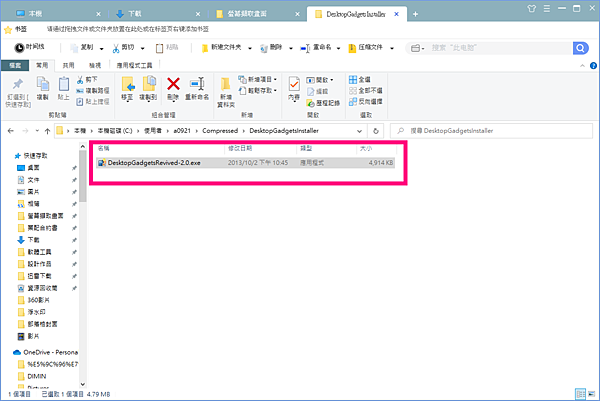Click the address bar refresh button

pyautogui.click(x=376, y=131)
